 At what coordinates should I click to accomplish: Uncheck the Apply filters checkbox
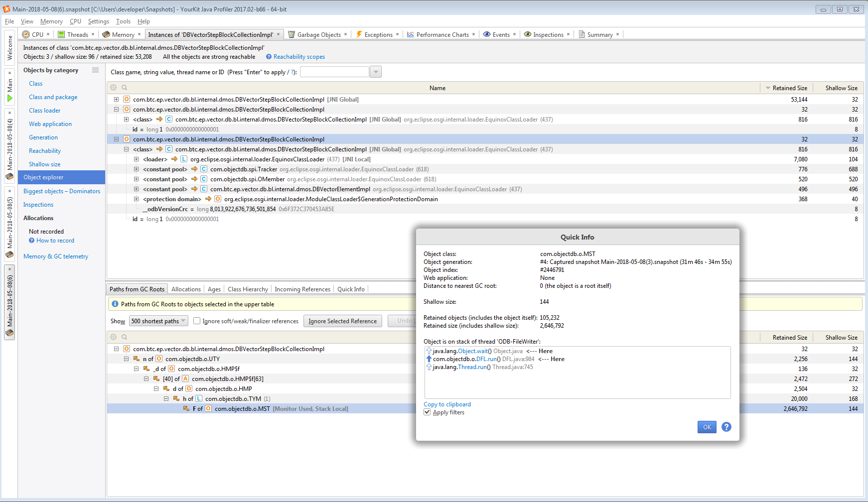click(x=427, y=412)
